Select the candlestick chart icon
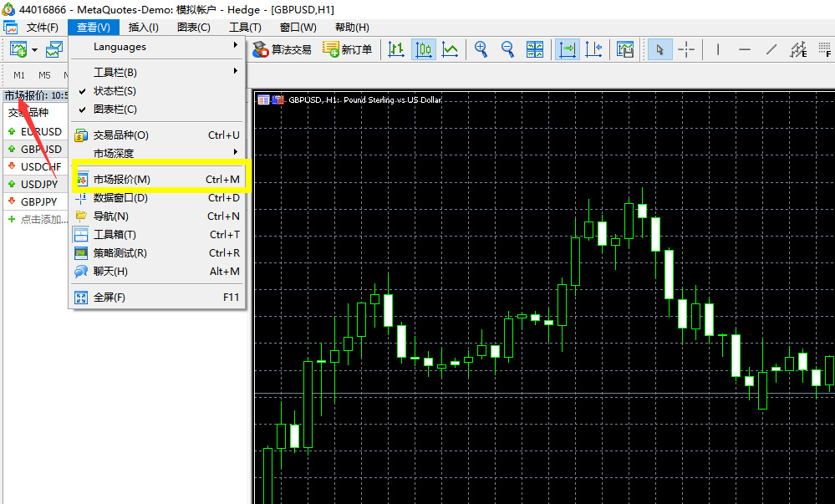 pyautogui.click(x=424, y=49)
